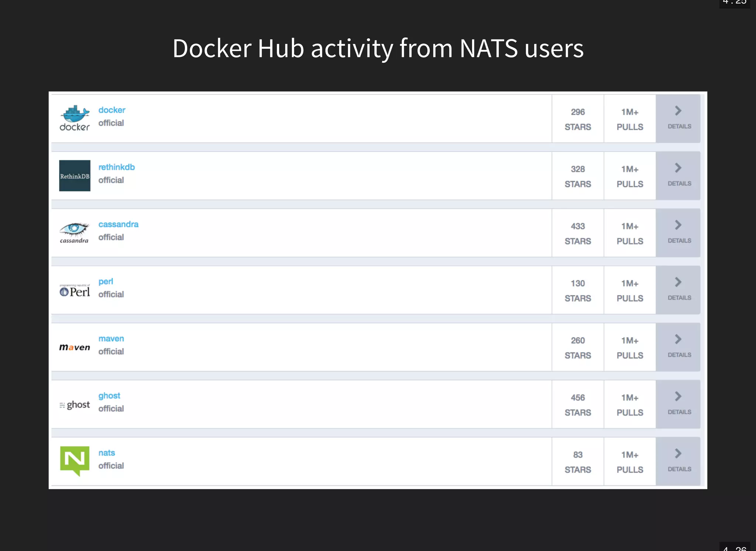
Task: Click the Cassandra eye logo
Action: pos(75,233)
